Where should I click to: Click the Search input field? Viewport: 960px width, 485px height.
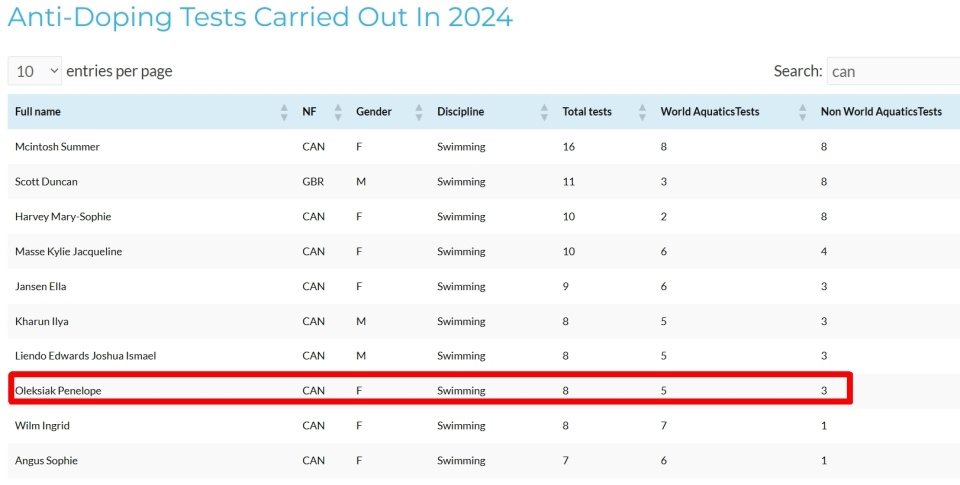pos(893,71)
